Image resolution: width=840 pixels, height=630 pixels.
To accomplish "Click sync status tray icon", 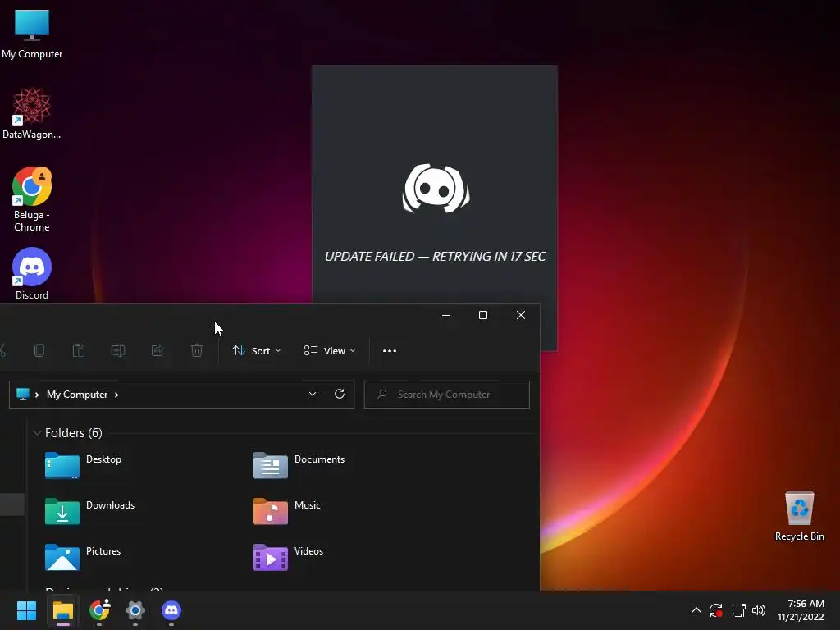I will [716, 610].
